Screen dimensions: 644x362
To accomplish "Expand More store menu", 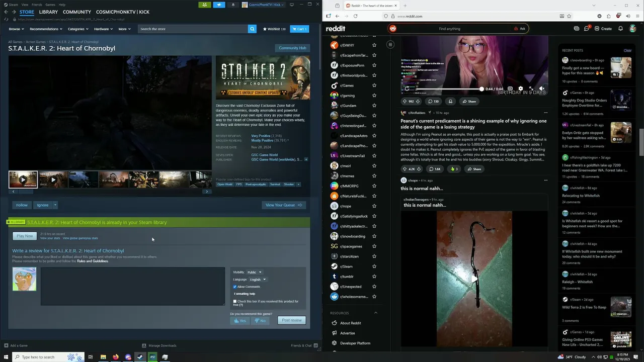I will coord(124,29).
